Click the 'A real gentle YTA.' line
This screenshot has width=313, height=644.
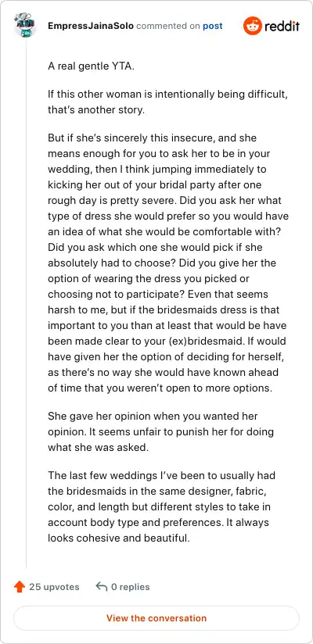coord(91,67)
